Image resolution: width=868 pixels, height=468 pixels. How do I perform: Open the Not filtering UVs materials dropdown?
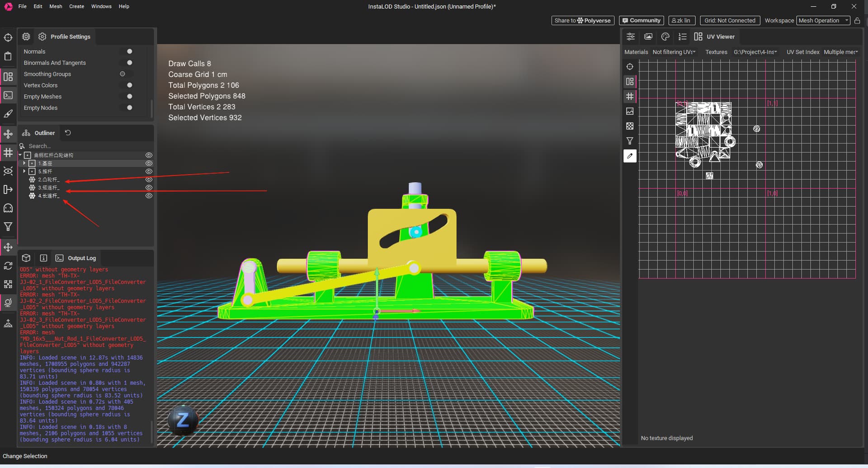point(674,52)
